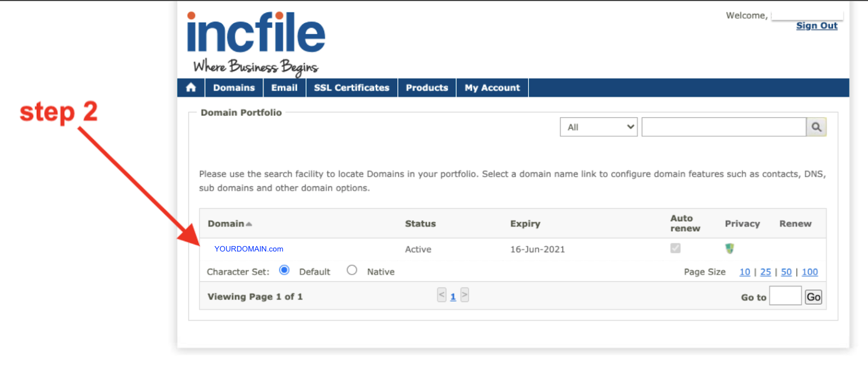Image resolution: width=868 pixels, height=374 pixels.
Task: Toggle the Auto renew checkbox
Action: 675,248
